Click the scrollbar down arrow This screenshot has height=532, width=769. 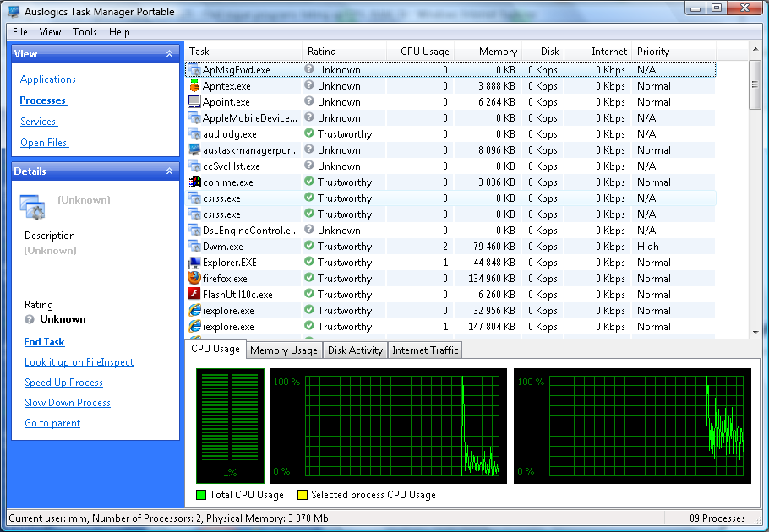755,332
